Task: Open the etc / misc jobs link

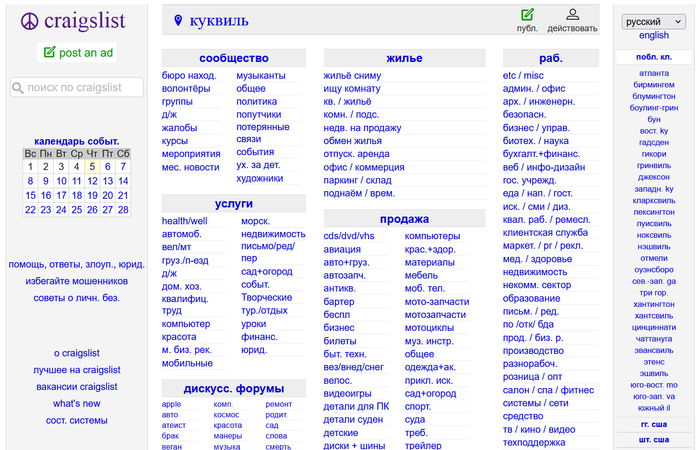Action: (523, 76)
